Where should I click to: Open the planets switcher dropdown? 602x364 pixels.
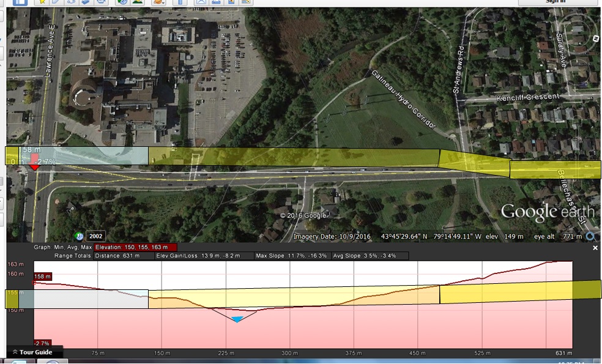[x=158, y=2]
